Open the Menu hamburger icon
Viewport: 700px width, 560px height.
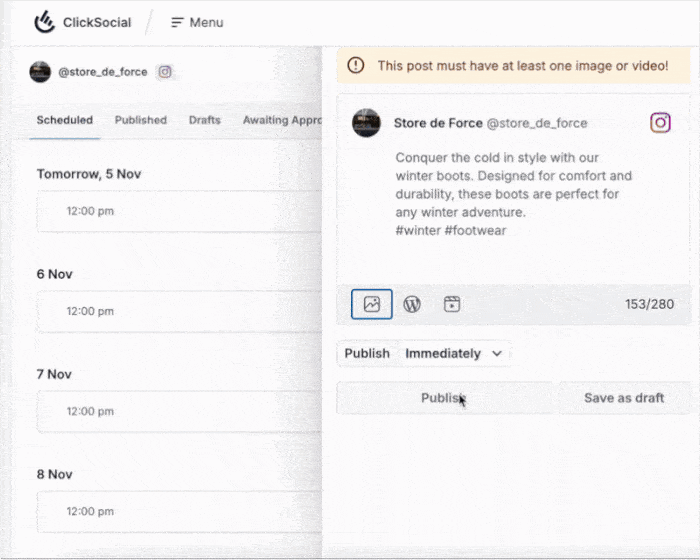177,22
